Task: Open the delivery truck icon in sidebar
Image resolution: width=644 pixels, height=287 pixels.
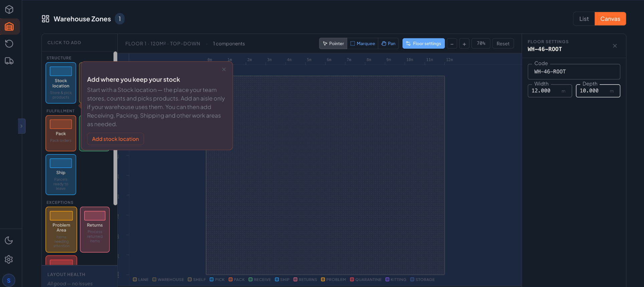Action: (x=9, y=61)
